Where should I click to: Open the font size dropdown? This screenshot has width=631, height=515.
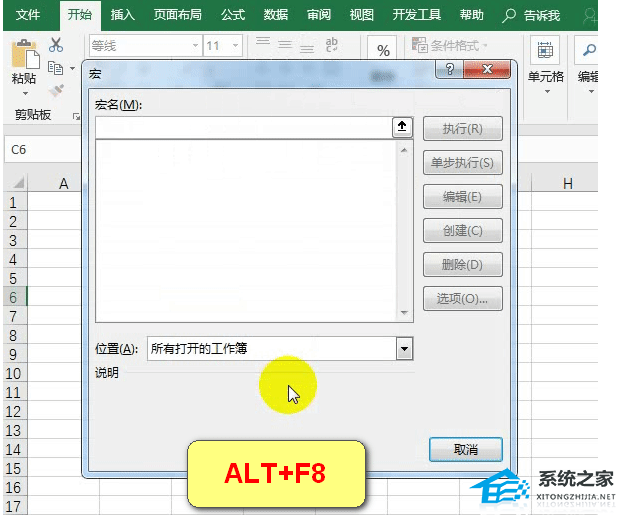pyautogui.click(x=235, y=45)
